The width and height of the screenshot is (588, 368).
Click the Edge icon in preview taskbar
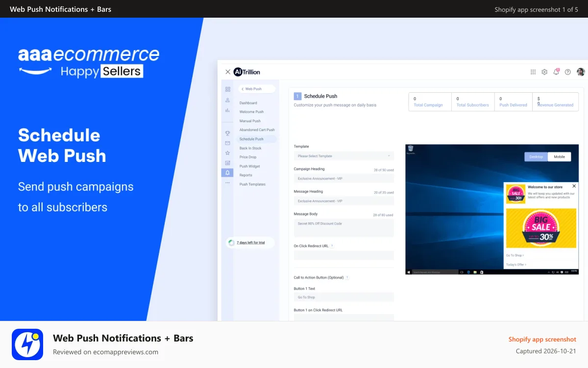(468, 272)
